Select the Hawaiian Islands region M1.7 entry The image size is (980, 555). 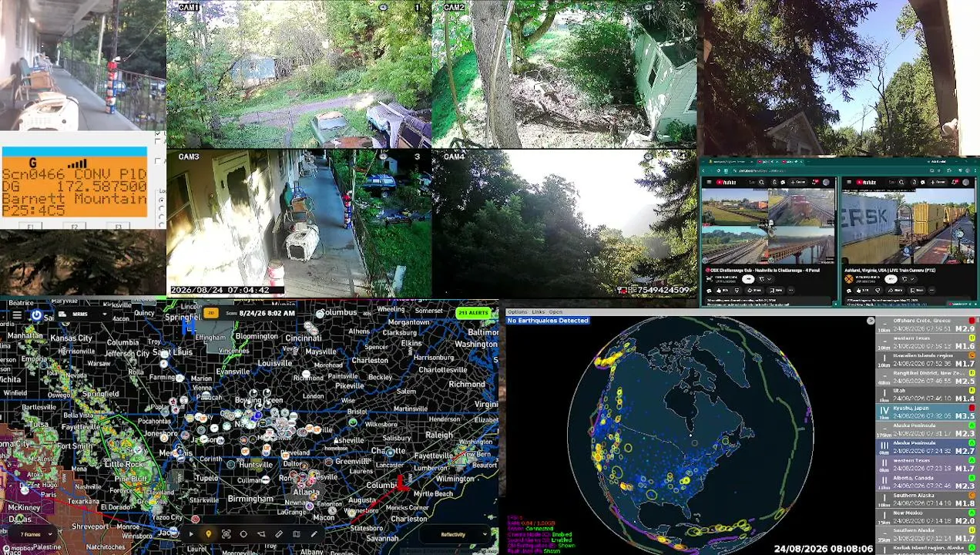coord(927,359)
